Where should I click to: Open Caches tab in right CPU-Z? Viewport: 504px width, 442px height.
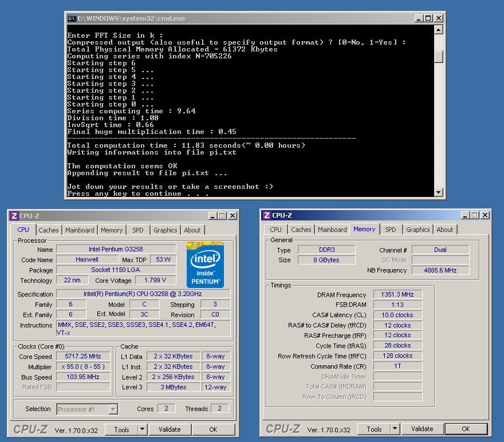[301, 230]
